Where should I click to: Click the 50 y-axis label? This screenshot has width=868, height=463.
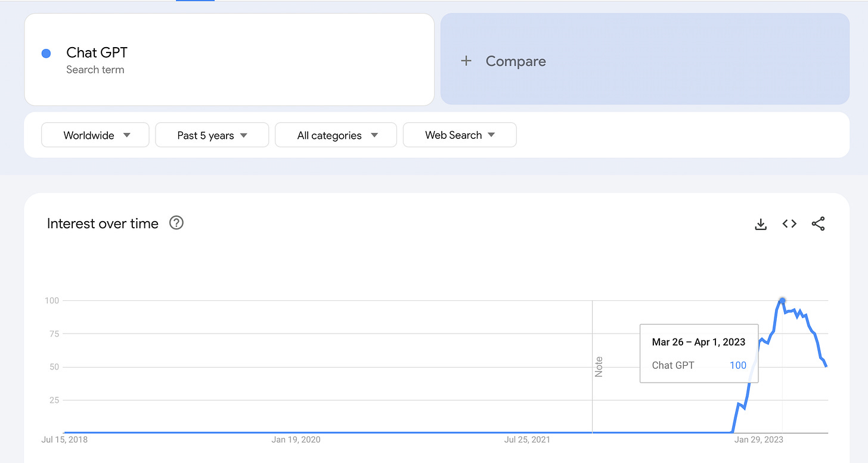click(x=54, y=367)
